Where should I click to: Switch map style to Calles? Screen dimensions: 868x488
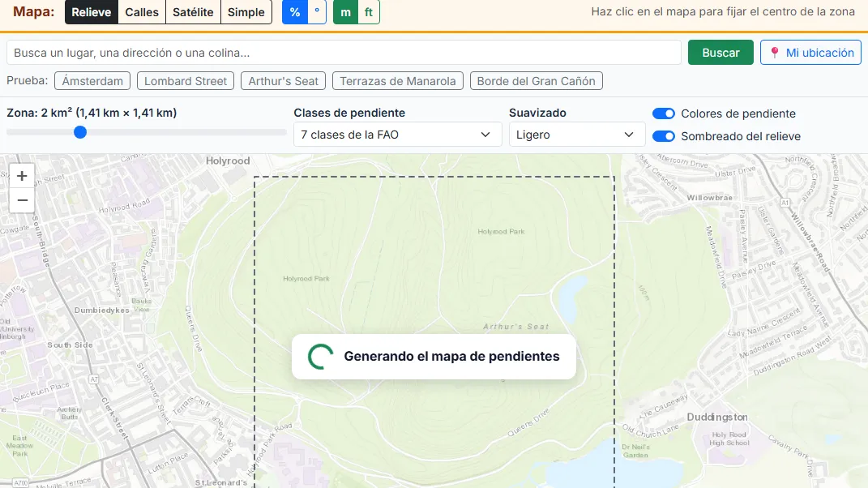(x=142, y=12)
